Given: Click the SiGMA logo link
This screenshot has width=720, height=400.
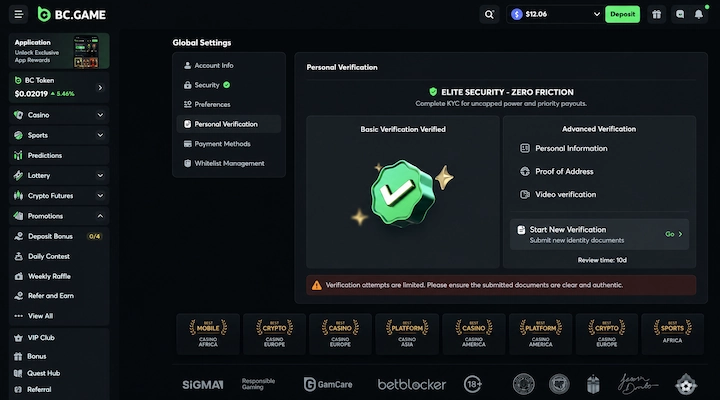Looking at the screenshot, I should click(x=202, y=384).
